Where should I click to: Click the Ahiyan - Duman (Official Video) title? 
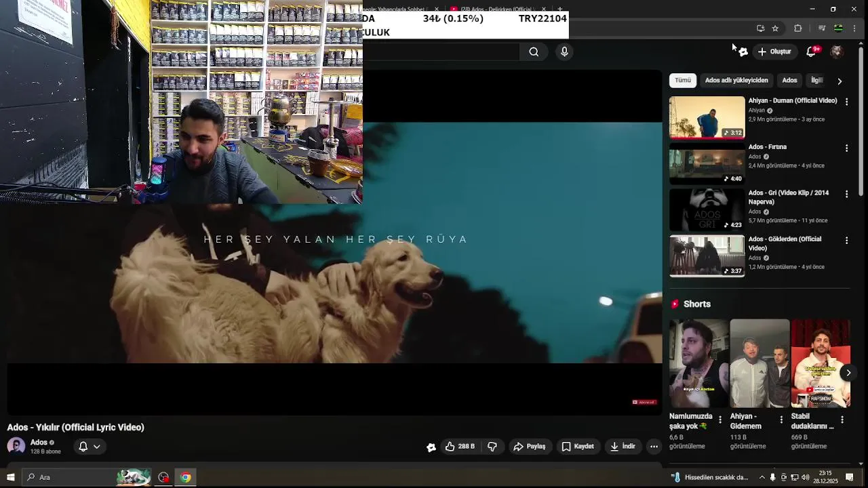click(x=793, y=100)
